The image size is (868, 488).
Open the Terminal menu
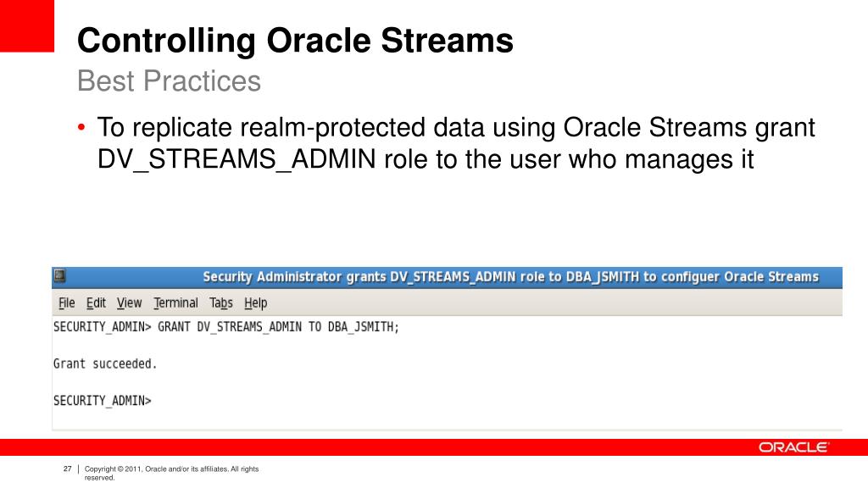pyautogui.click(x=175, y=302)
